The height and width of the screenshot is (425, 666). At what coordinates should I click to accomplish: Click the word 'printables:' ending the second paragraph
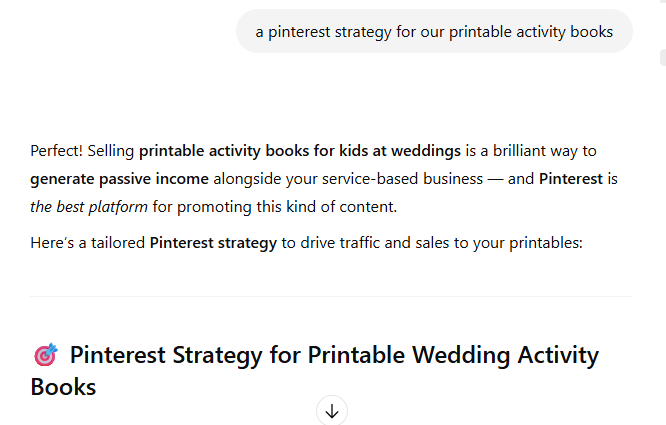tap(546, 243)
